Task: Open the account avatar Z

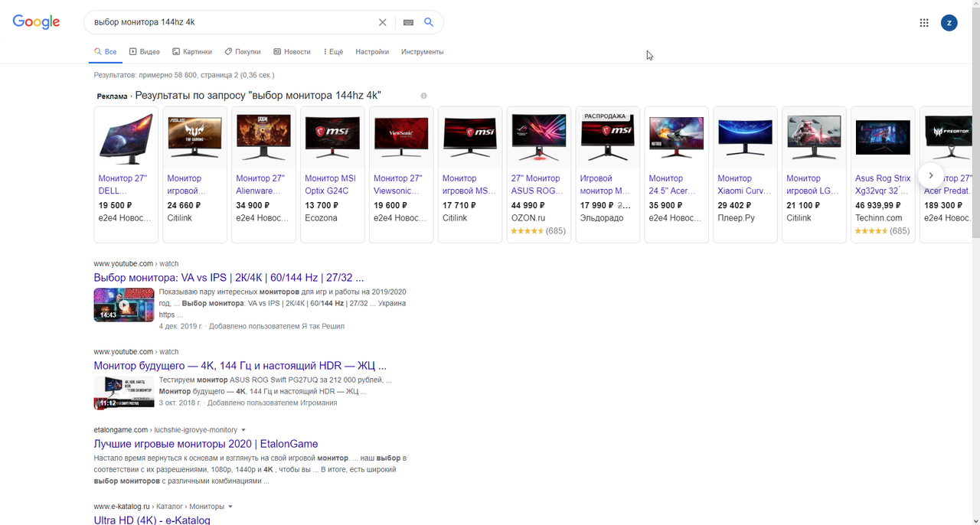Action: (x=949, y=23)
